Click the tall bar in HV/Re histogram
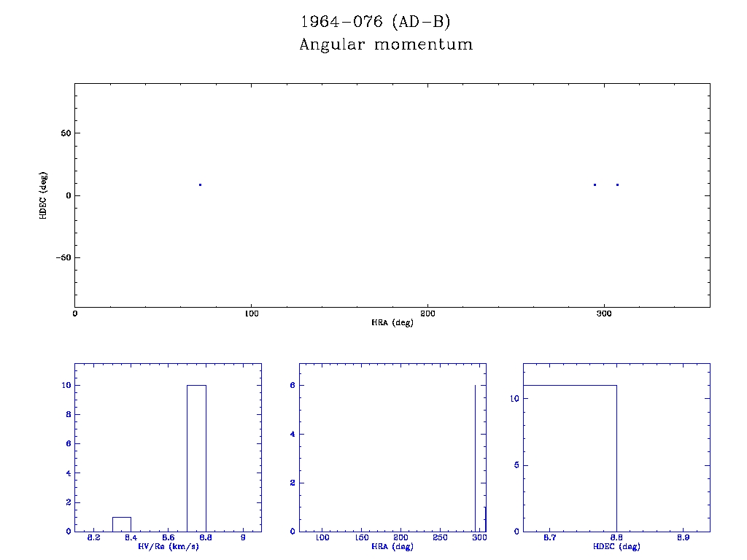 click(196, 458)
